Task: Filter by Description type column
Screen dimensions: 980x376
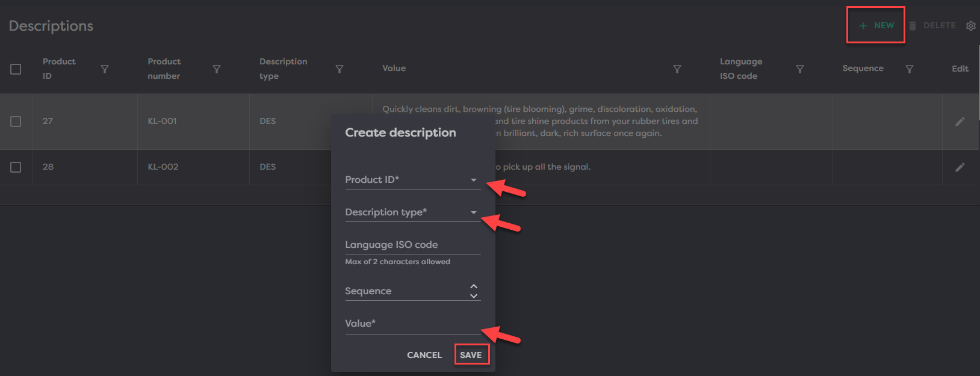Action: click(340, 69)
